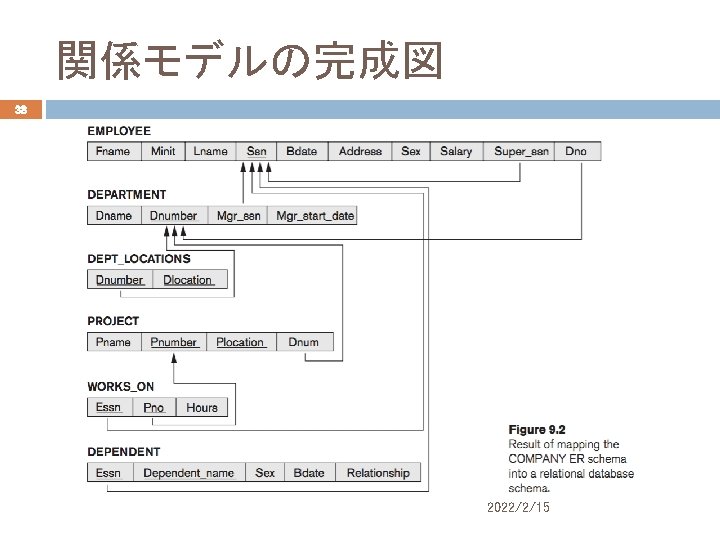
Task: Click the Sex cell in the DEPENDENT row
Action: click(265, 472)
